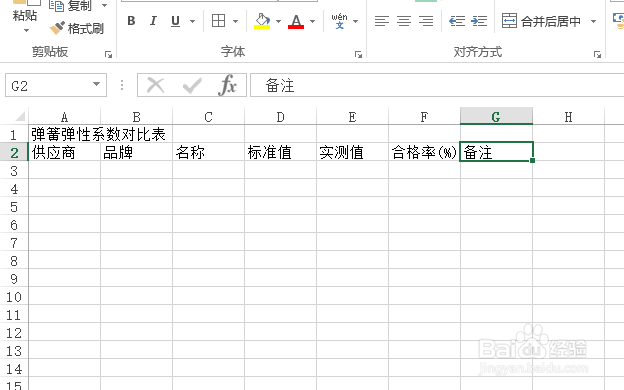Click the select-all corner triangle
This screenshot has height=390, width=624.
click(20, 116)
